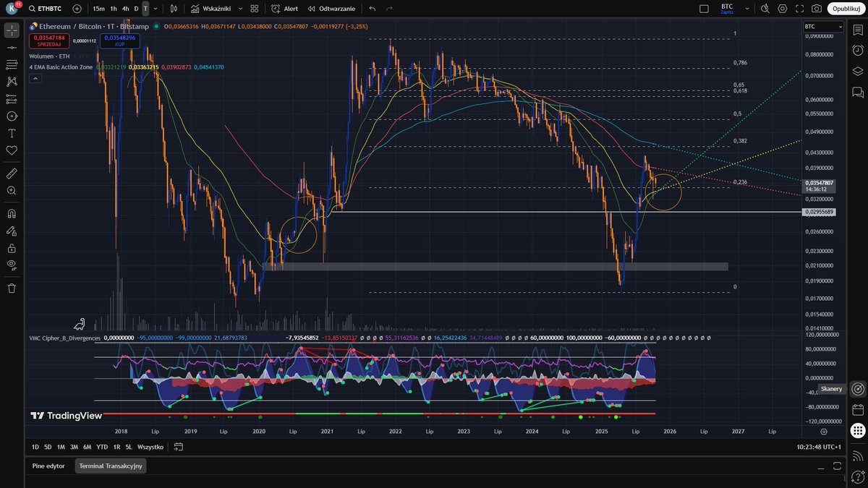Select the 4 EMA Basic Action Zone legend
The height and width of the screenshot is (488, 868).
[61, 67]
